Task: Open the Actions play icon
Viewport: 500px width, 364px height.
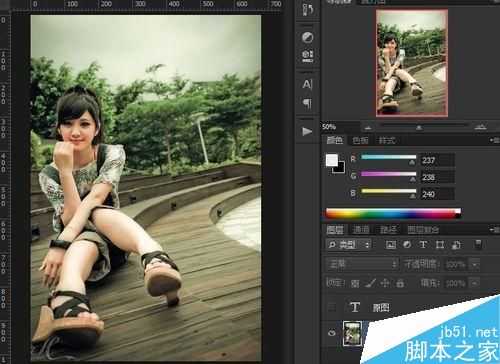Action: (307, 132)
